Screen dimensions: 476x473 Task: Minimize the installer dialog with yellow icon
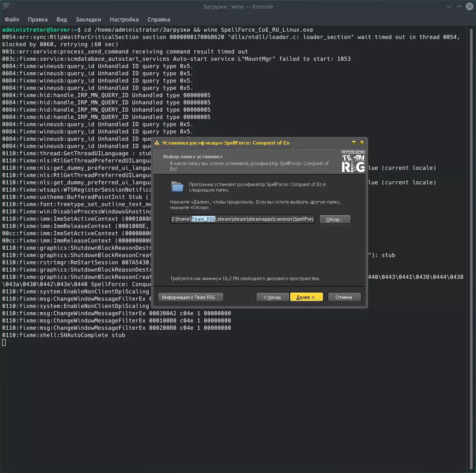click(354, 142)
